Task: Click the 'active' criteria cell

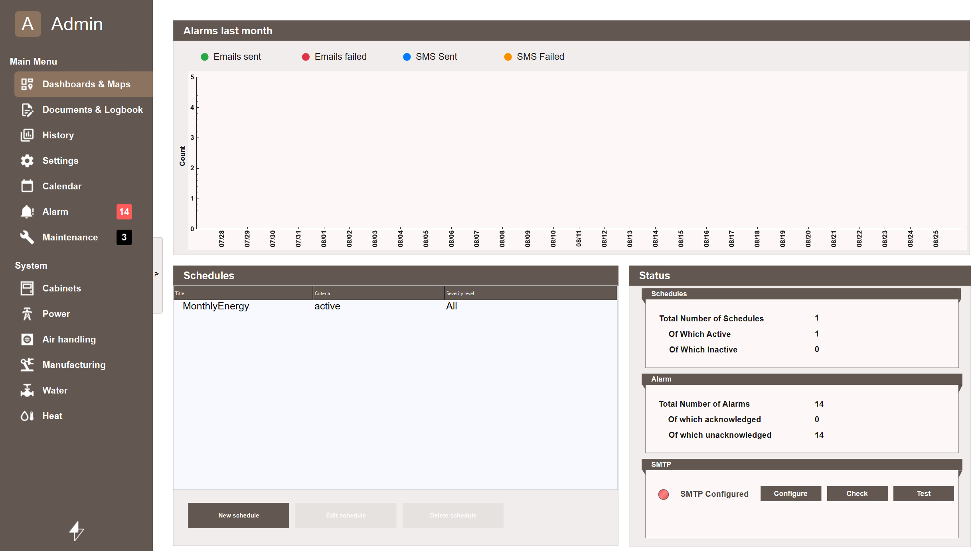Action: 327,306
